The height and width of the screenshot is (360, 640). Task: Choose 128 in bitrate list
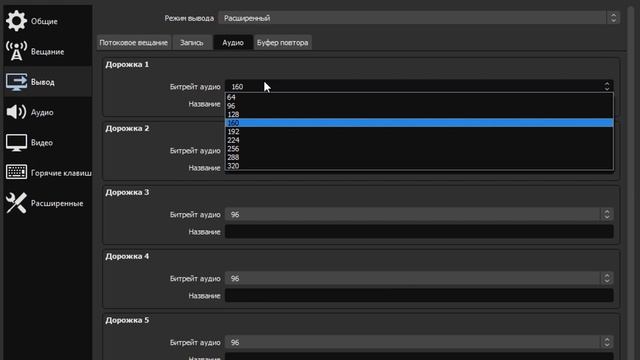click(x=419, y=114)
